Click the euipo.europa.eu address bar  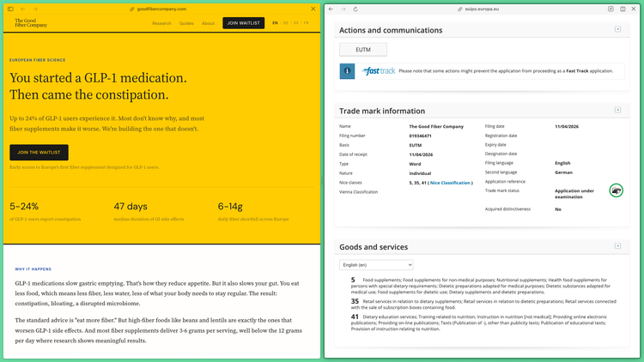[478, 9]
